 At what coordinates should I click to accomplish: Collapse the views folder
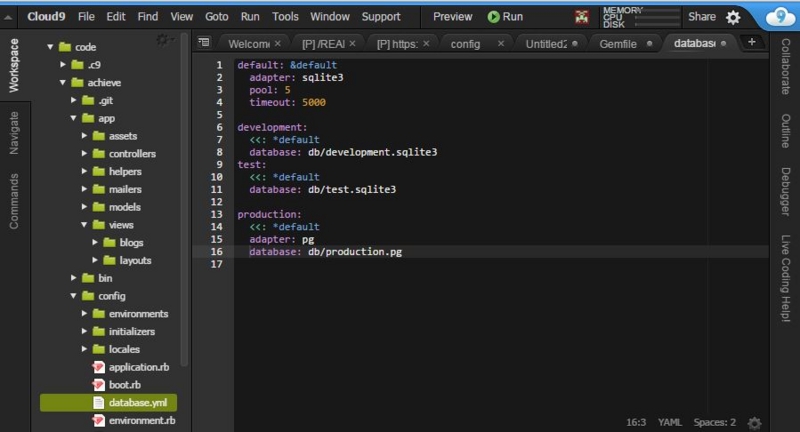(84, 224)
